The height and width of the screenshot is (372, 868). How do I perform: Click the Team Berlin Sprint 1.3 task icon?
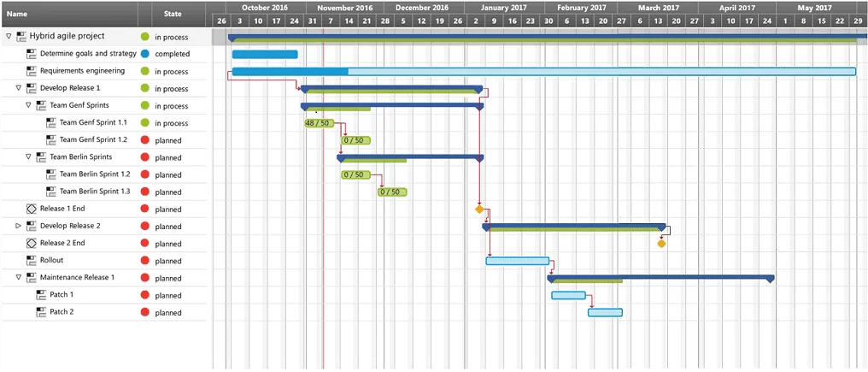[51, 192]
